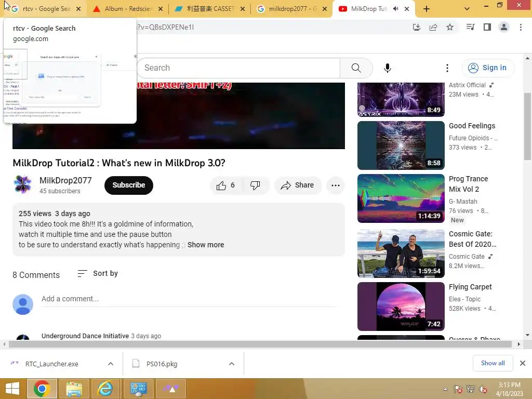
Task: Toggle the browser side panel
Action: pos(487,27)
